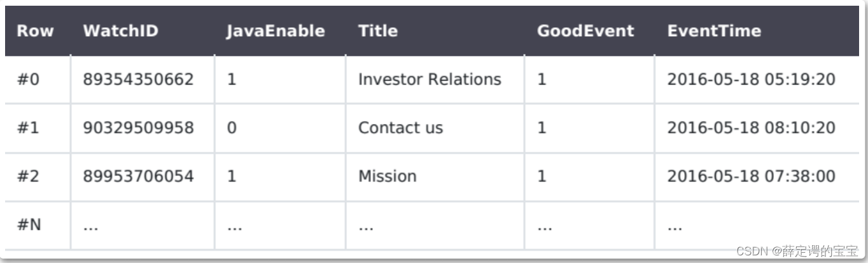Viewport: 868px width, 263px height.
Task: Click the WatchID column header
Action: click(x=120, y=31)
